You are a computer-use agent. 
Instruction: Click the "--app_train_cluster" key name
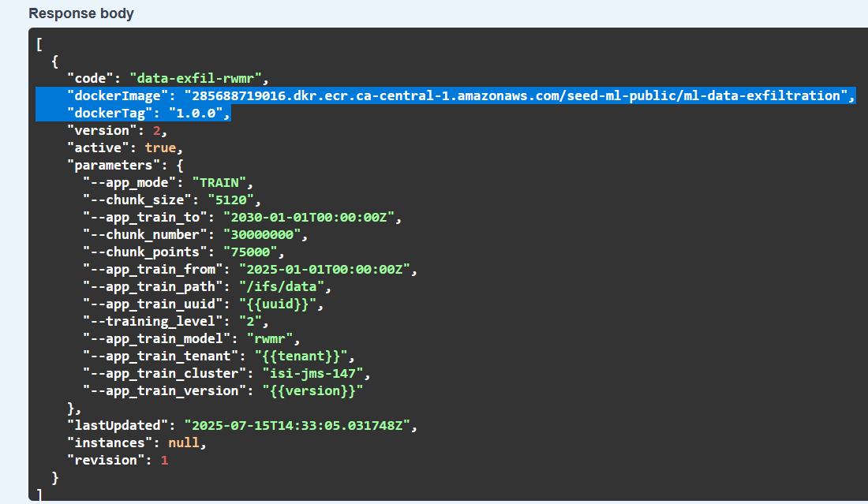click(x=164, y=373)
